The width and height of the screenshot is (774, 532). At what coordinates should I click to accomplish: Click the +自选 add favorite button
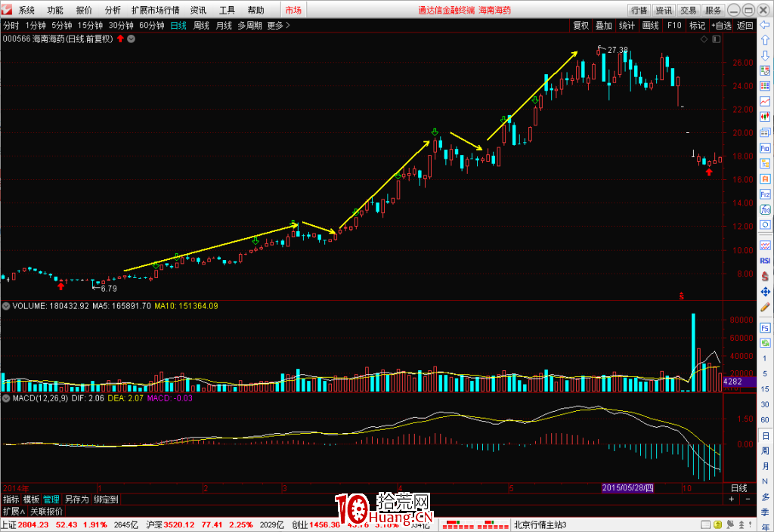pos(721,25)
